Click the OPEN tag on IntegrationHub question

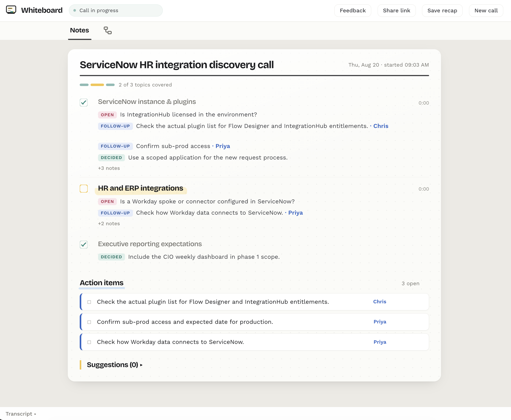[x=107, y=115]
